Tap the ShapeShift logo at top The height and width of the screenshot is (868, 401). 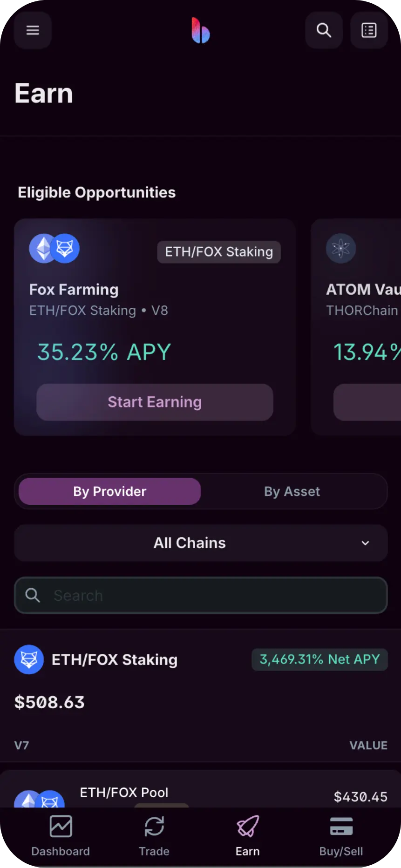click(201, 30)
